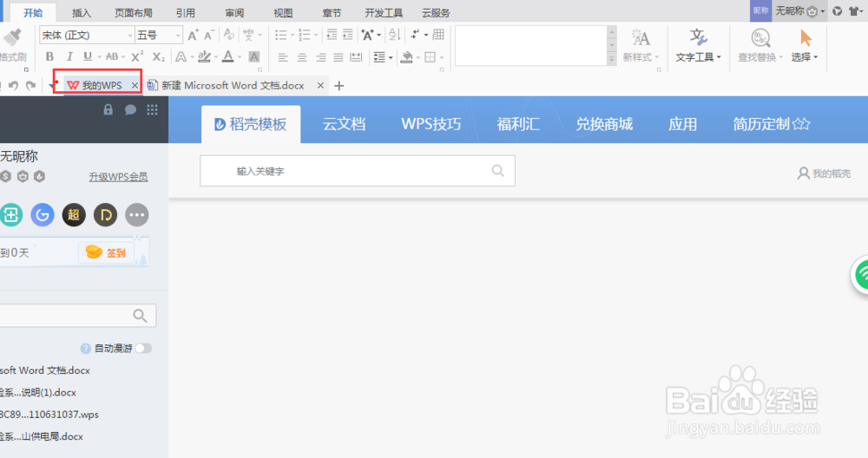Click the 输入关键字 search field
The image size is (868, 458).
click(358, 171)
